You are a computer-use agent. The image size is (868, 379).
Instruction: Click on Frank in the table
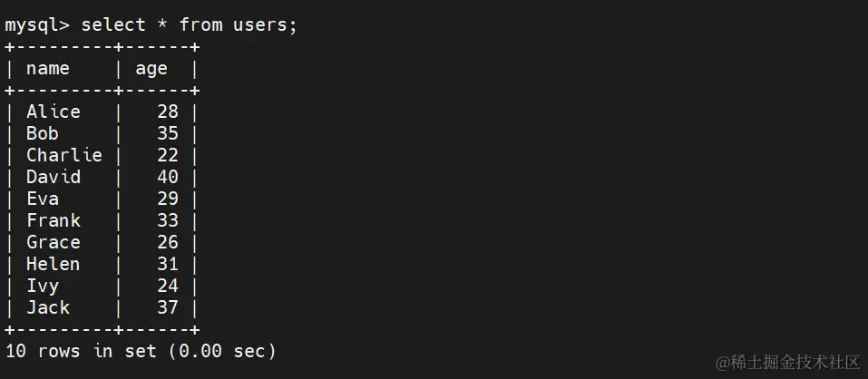coord(54,220)
